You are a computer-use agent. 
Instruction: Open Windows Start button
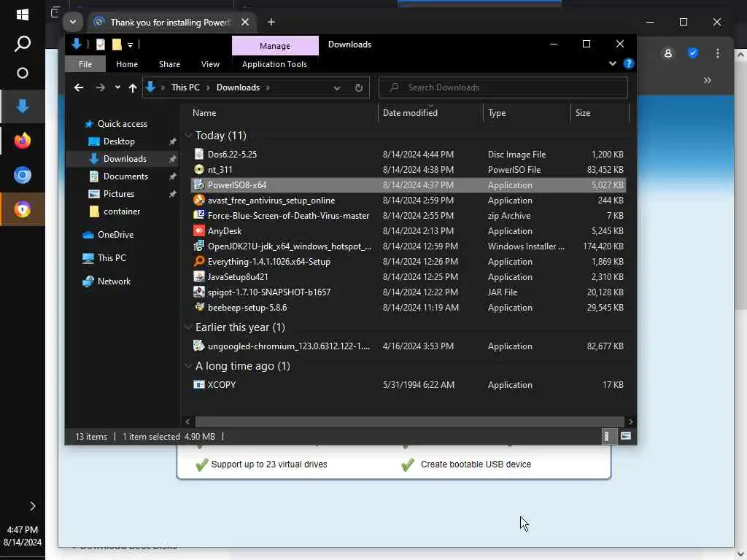[x=23, y=15]
